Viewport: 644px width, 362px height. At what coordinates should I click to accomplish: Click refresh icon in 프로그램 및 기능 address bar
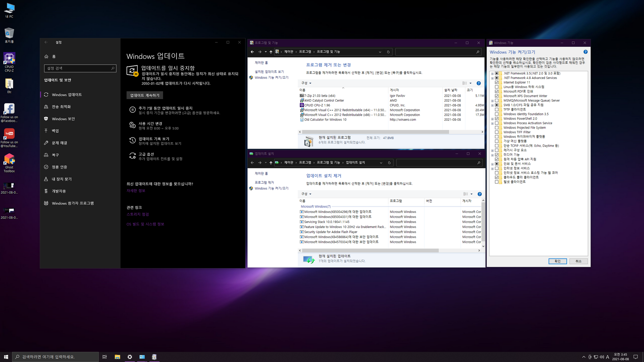pos(388,52)
